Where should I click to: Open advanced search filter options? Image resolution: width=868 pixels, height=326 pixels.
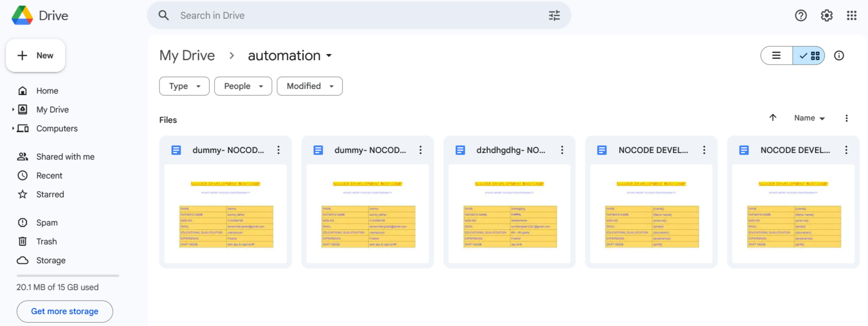click(x=554, y=16)
